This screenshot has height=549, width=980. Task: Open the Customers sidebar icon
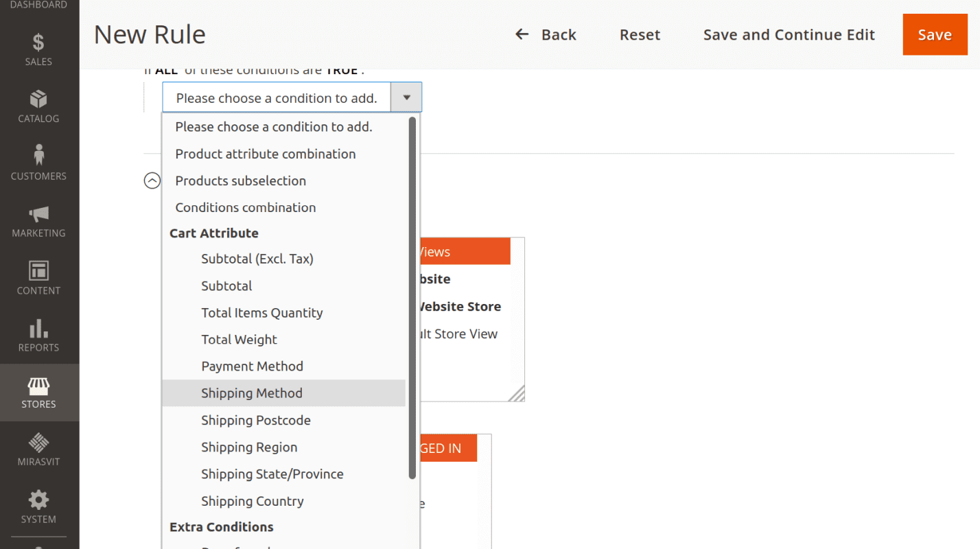coord(38,155)
